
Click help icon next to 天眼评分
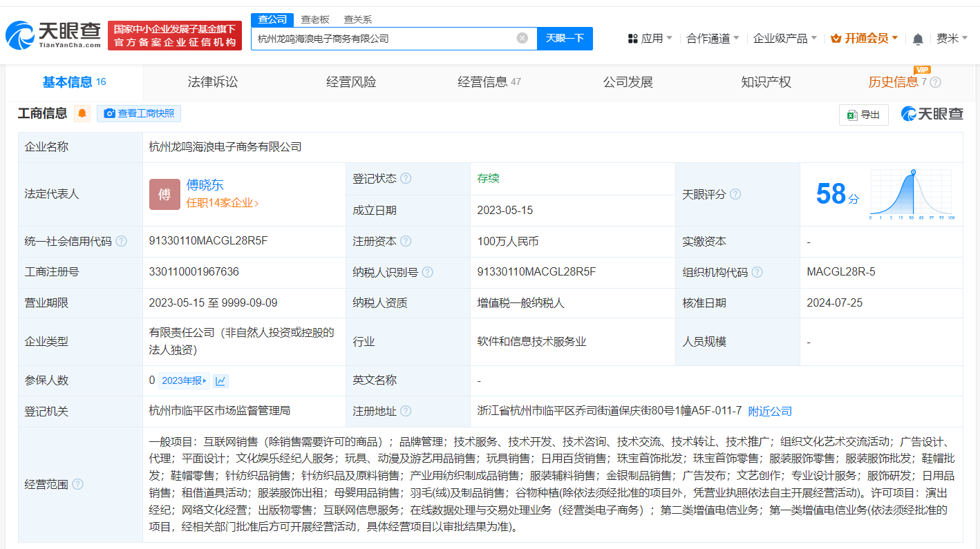(735, 194)
